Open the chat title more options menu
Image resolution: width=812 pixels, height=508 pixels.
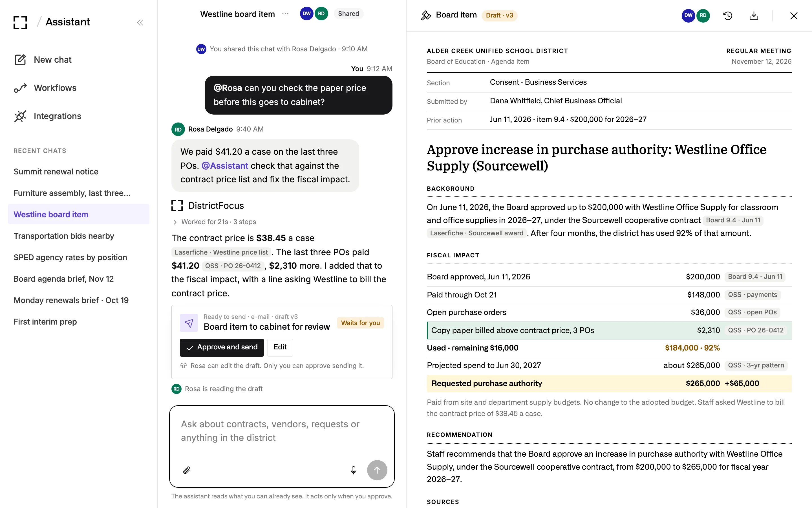click(285, 14)
